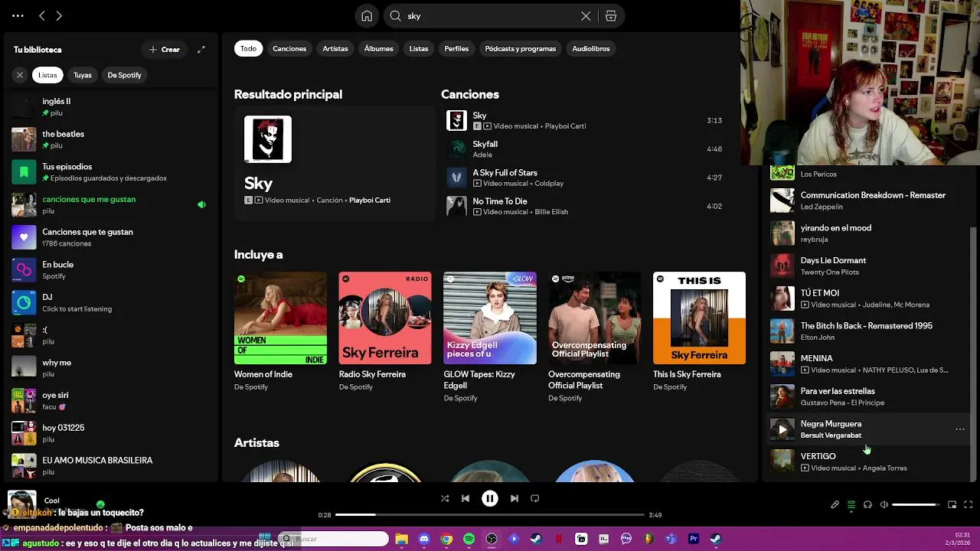Adjust the volume slider
The height and width of the screenshot is (551, 980).
915,504
